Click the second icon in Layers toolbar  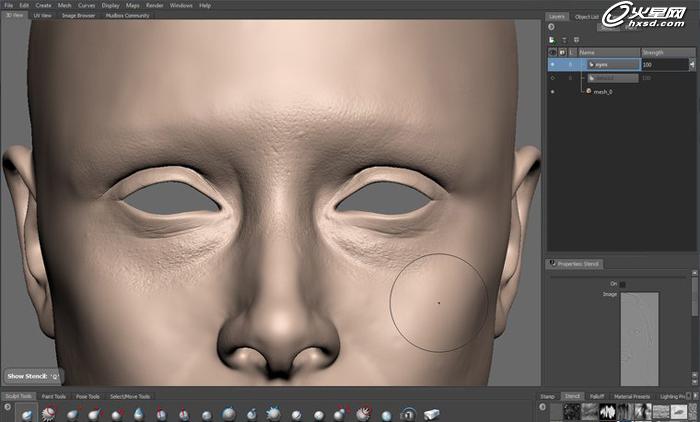[565, 38]
